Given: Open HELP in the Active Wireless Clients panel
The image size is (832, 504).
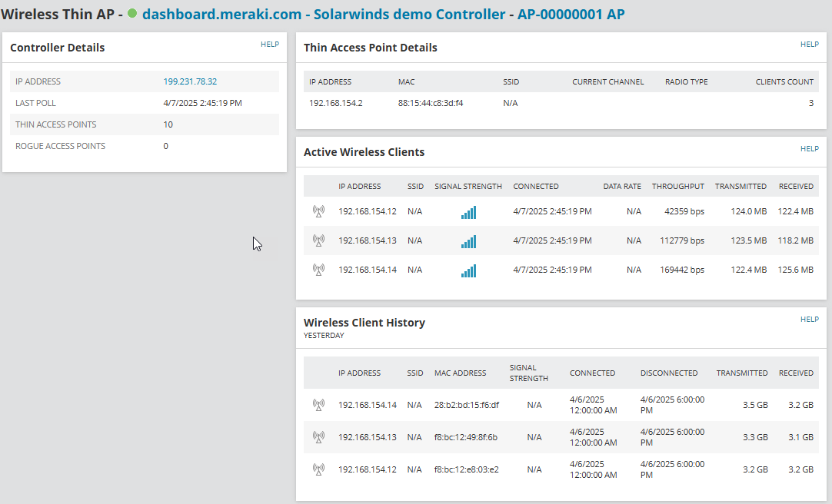Looking at the screenshot, I should coord(809,148).
